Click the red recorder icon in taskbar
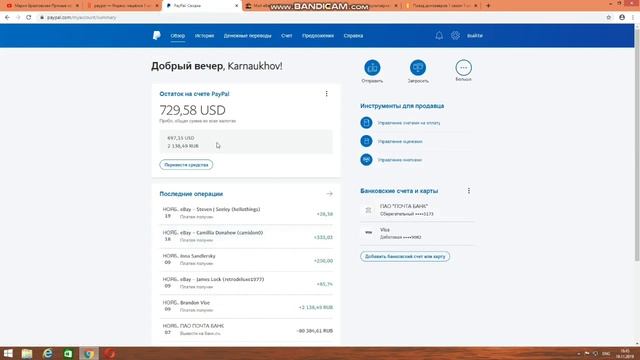The image size is (640, 360). [109, 353]
